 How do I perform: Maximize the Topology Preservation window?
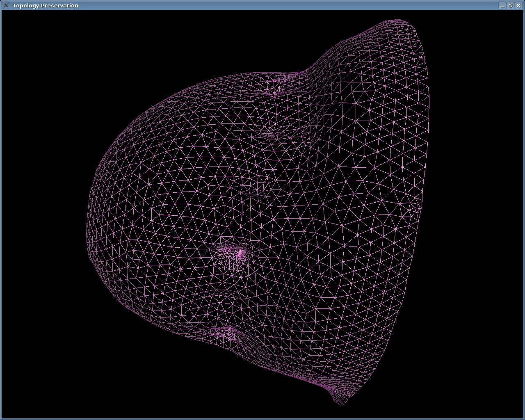510,6
